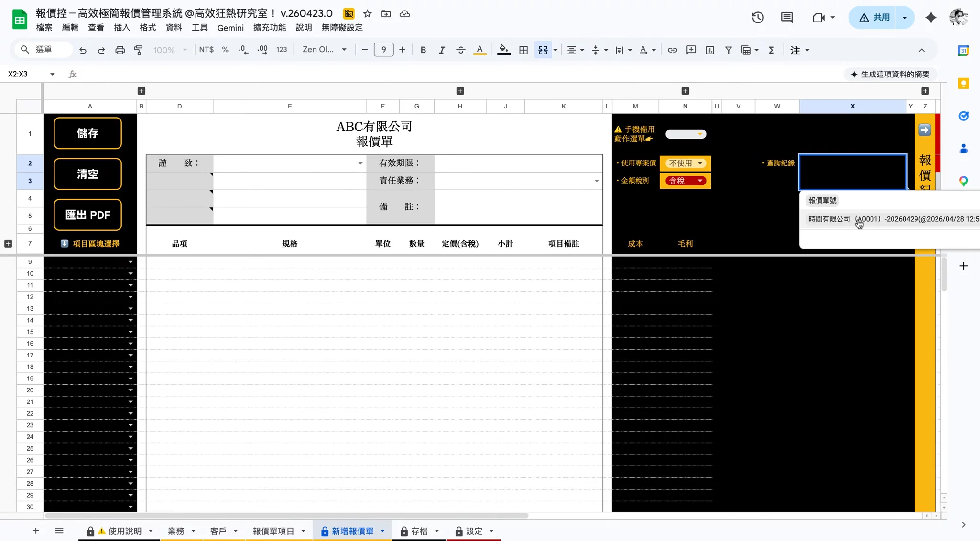Open the 金額稅別 含稅 dropdown
Screen dimensions: 980x541
point(686,181)
